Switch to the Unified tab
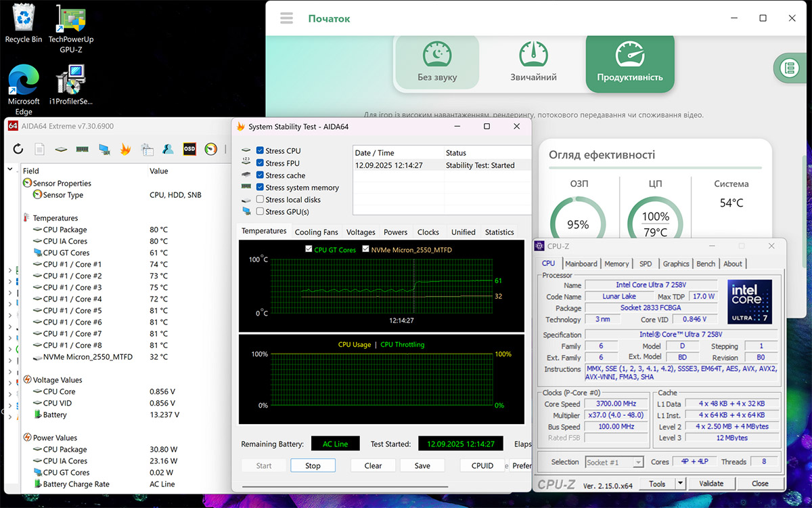Image resolution: width=812 pixels, height=508 pixels. (464, 232)
